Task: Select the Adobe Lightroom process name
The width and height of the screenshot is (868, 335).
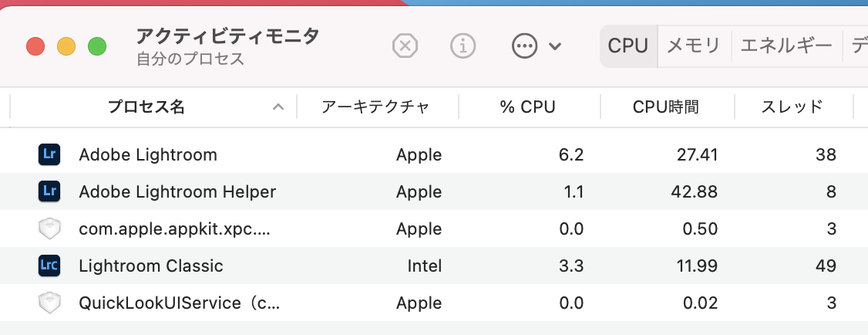Action: (x=148, y=154)
